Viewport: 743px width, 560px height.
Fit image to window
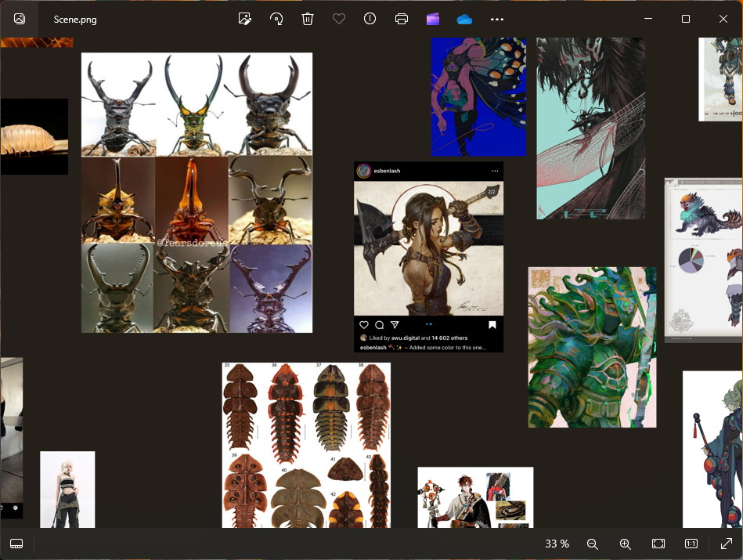click(658, 544)
